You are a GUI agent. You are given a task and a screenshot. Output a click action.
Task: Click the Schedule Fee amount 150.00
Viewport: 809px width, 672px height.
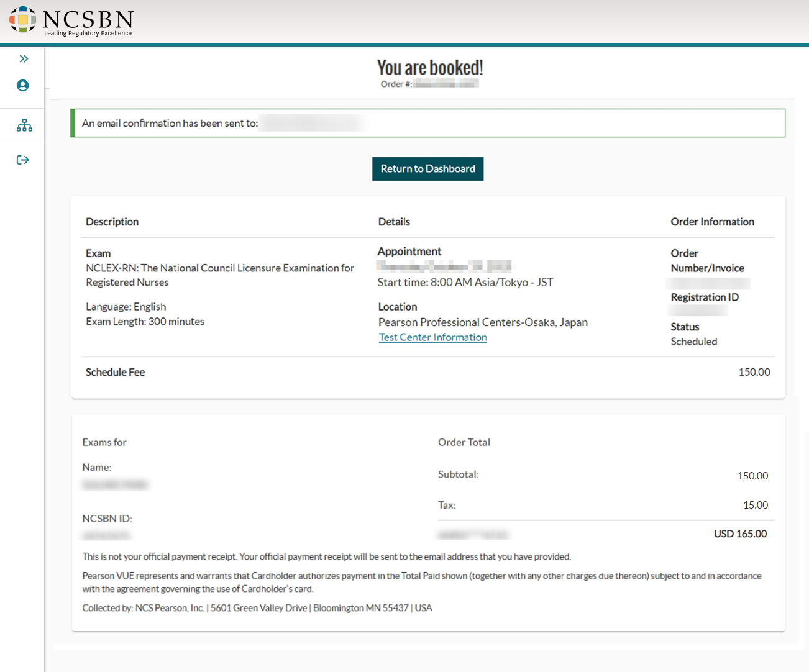[754, 372]
